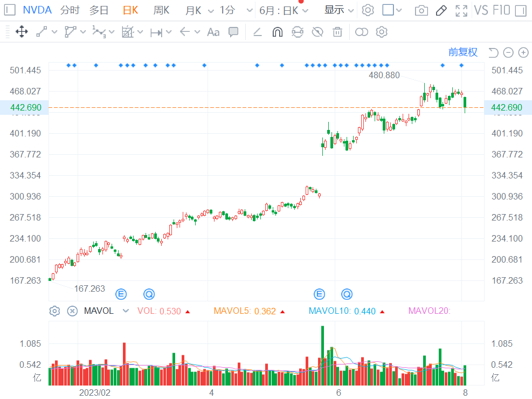Click the magnet snap tool

[277, 32]
